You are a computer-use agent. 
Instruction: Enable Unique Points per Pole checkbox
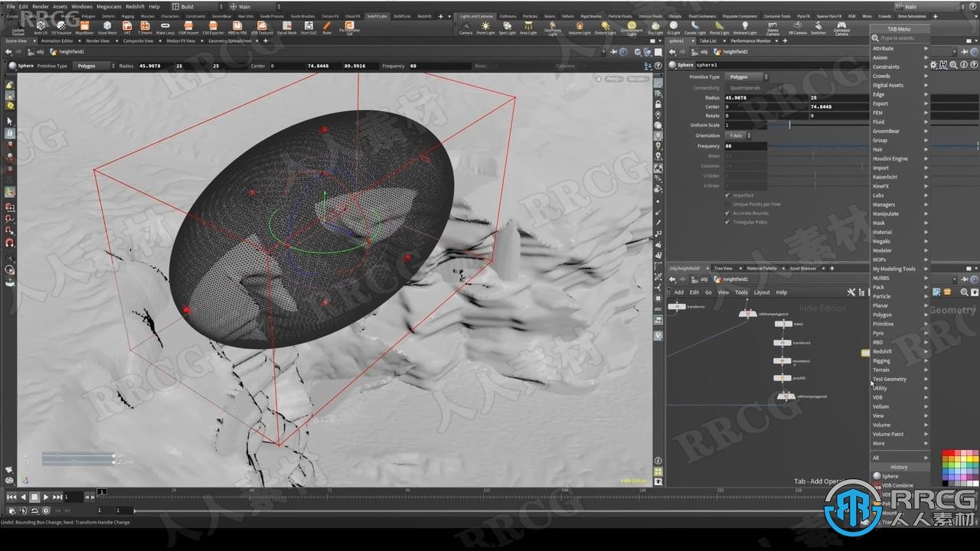pos(727,204)
